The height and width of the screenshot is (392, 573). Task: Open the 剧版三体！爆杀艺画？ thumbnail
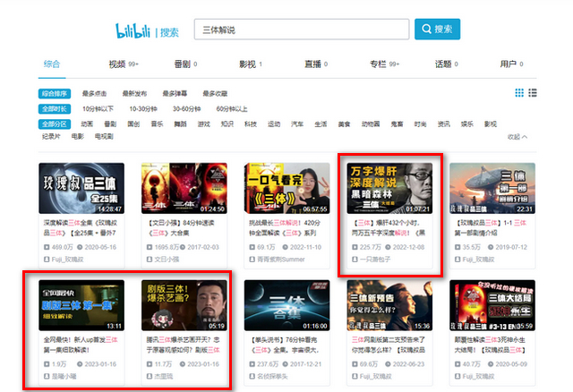tap(184, 305)
